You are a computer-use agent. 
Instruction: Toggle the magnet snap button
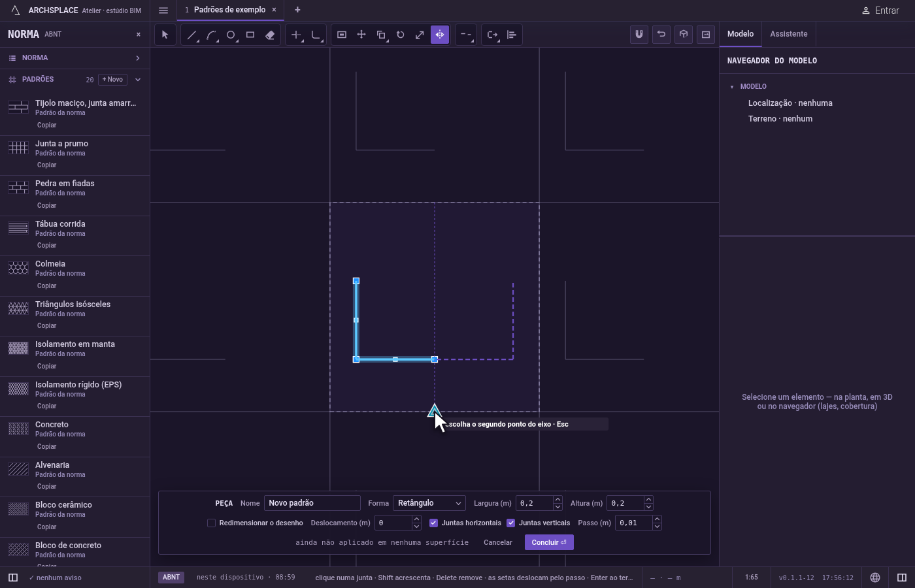point(639,35)
